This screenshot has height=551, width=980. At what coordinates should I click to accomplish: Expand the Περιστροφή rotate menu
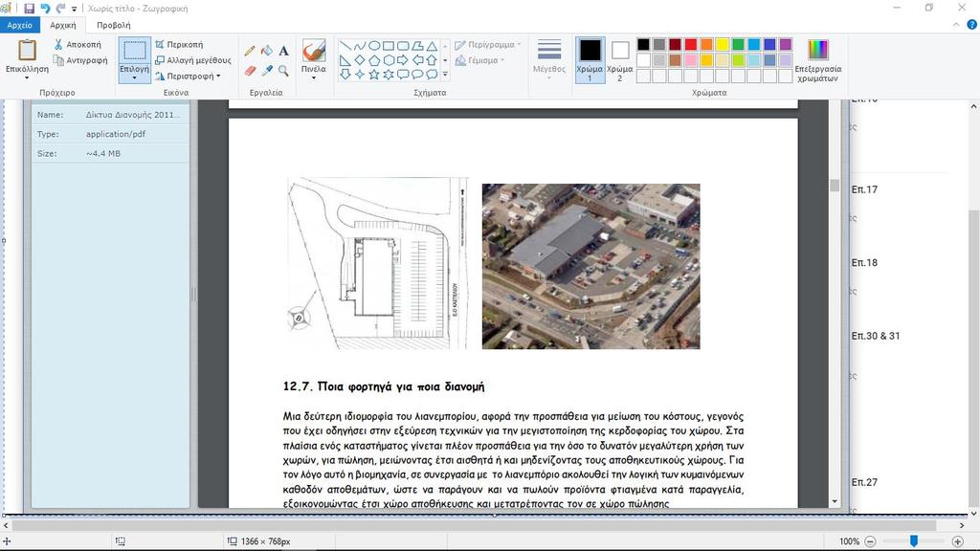coord(188,77)
